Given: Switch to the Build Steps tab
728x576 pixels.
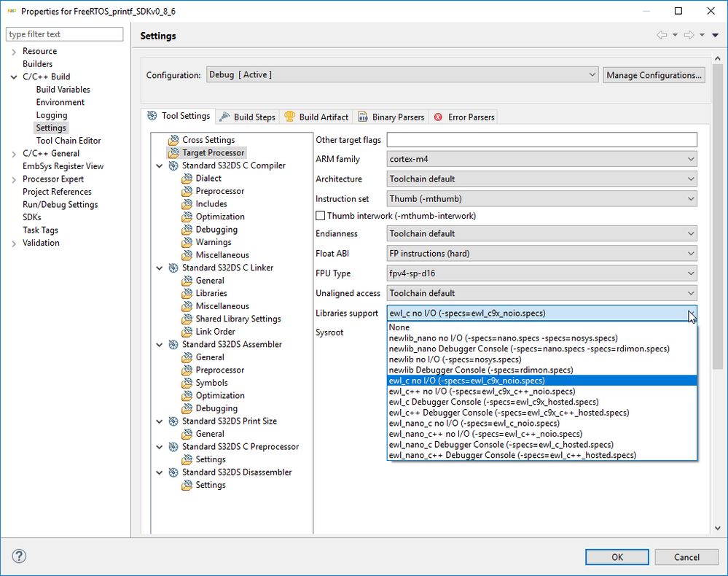Looking at the screenshot, I should point(248,117).
